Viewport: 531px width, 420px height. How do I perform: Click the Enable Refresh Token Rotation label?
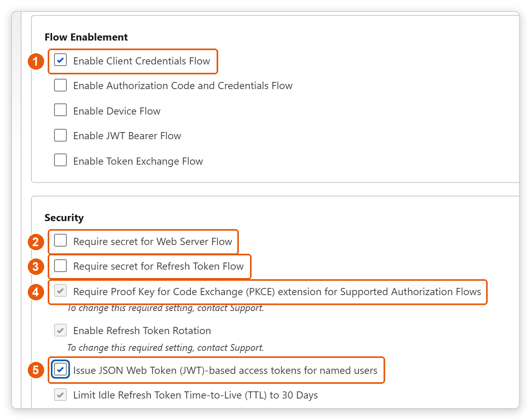pyautogui.click(x=142, y=331)
